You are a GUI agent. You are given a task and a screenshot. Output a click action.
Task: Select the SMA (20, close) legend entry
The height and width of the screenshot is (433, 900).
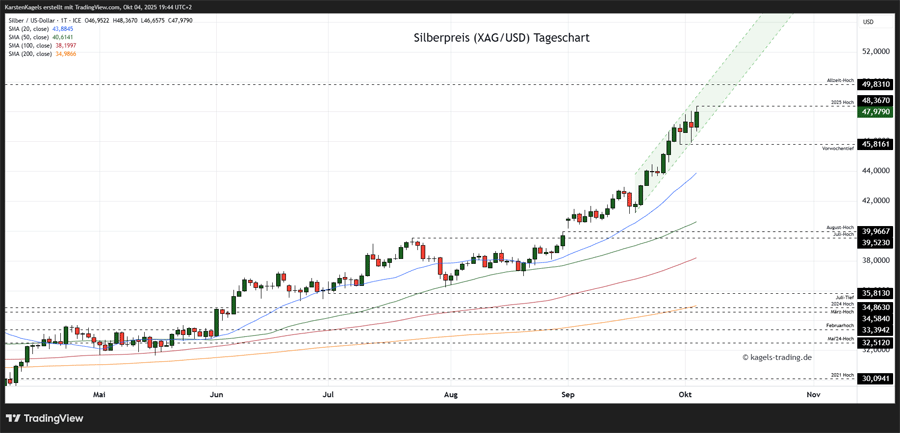[x=40, y=29]
